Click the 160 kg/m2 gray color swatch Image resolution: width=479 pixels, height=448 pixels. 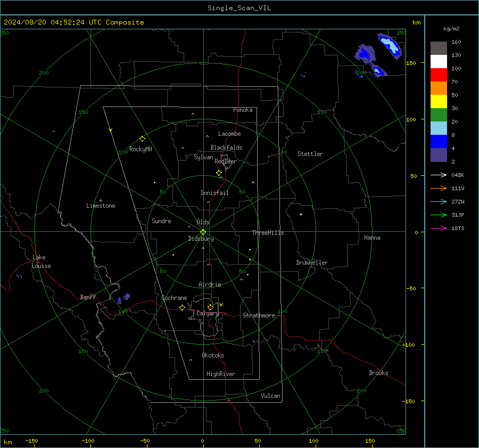439,48
